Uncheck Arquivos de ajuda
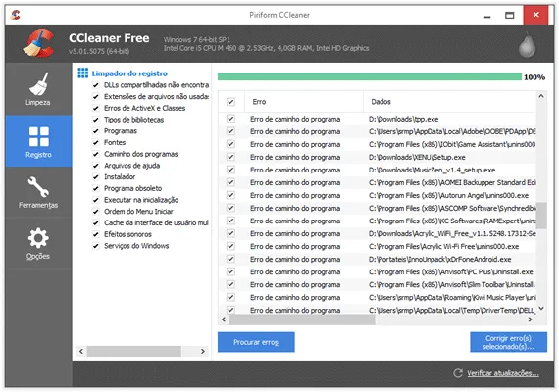559x392 pixels. tap(95, 166)
